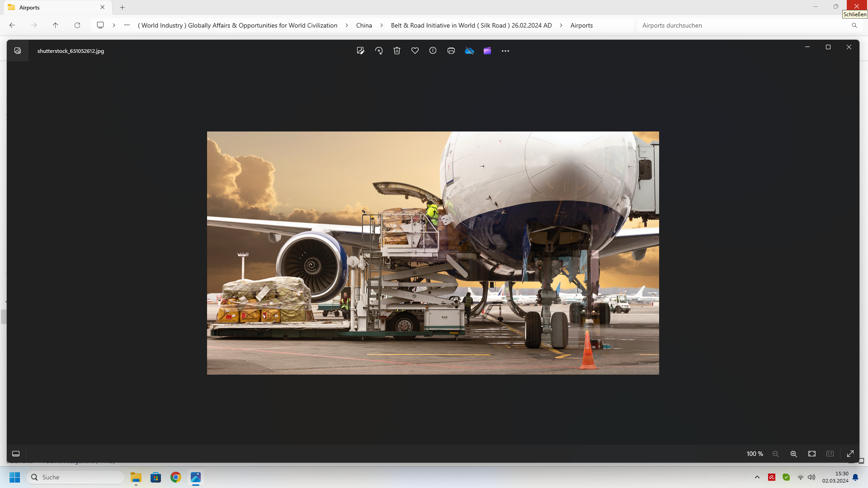Mark the photo as favorite with heart icon
868x488 pixels.
(x=415, y=51)
